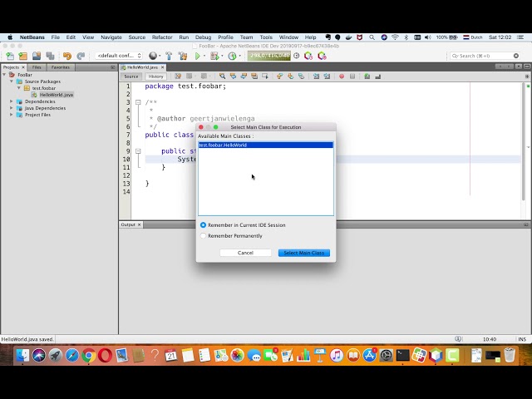Screen dimensions: 532x399
Task: Click the memory usage bar 298.0/416.0MB
Action: click(268, 56)
